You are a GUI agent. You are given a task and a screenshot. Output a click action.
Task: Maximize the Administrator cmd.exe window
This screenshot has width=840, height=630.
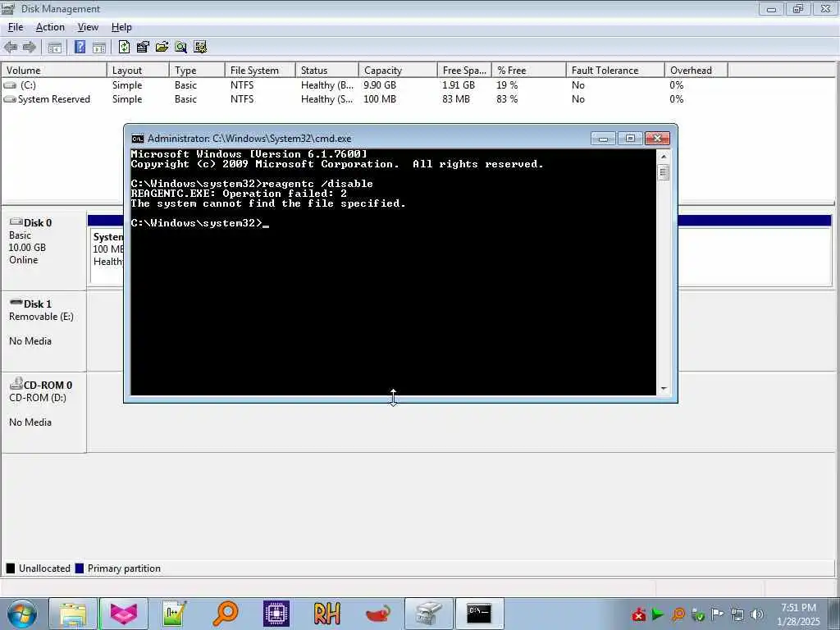click(x=630, y=139)
